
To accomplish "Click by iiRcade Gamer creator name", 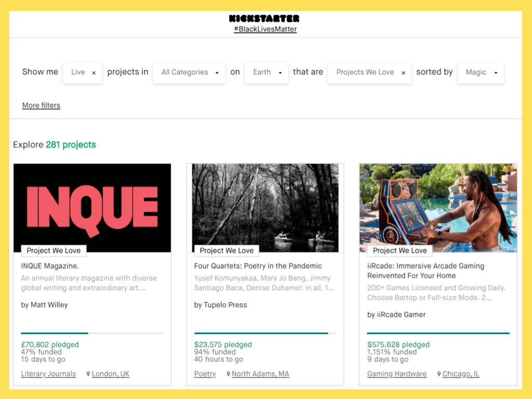I will click(396, 314).
